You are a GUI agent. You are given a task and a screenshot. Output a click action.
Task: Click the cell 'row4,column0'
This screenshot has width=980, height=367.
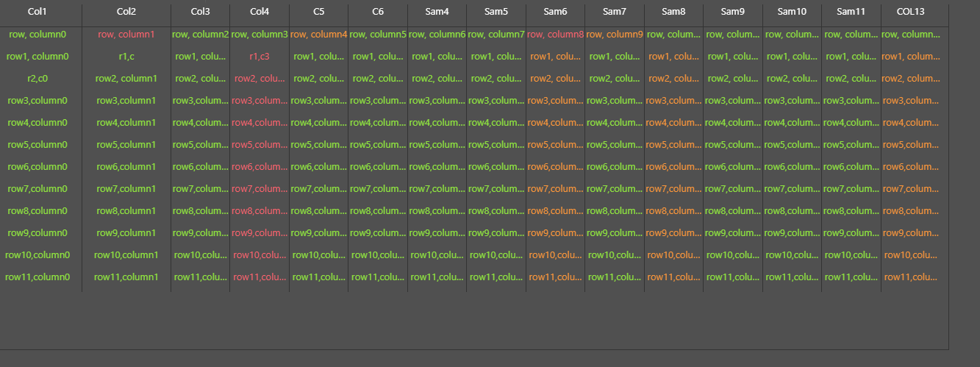point(37,123)
